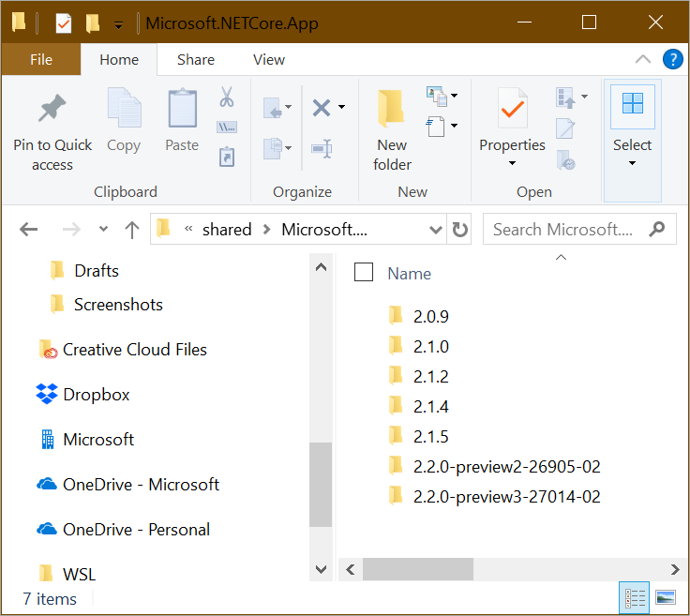
Task: Open the address bar history dropdown
Action: click(x=435, y=229)
